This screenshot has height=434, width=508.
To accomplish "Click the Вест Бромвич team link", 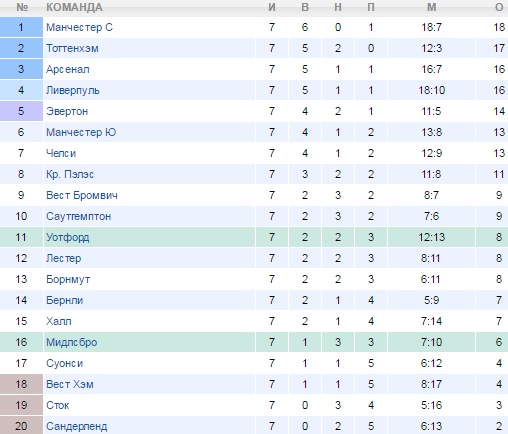I will coord(82,195).
